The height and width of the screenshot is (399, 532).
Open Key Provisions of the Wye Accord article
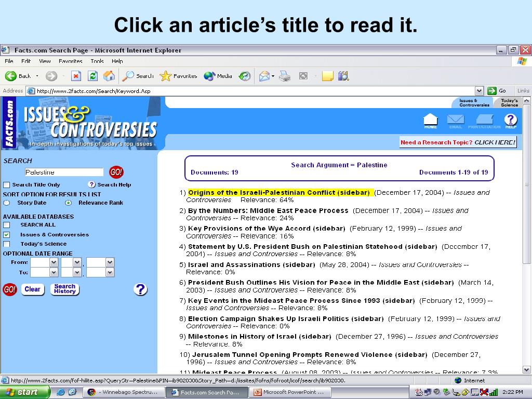(267, 229)
